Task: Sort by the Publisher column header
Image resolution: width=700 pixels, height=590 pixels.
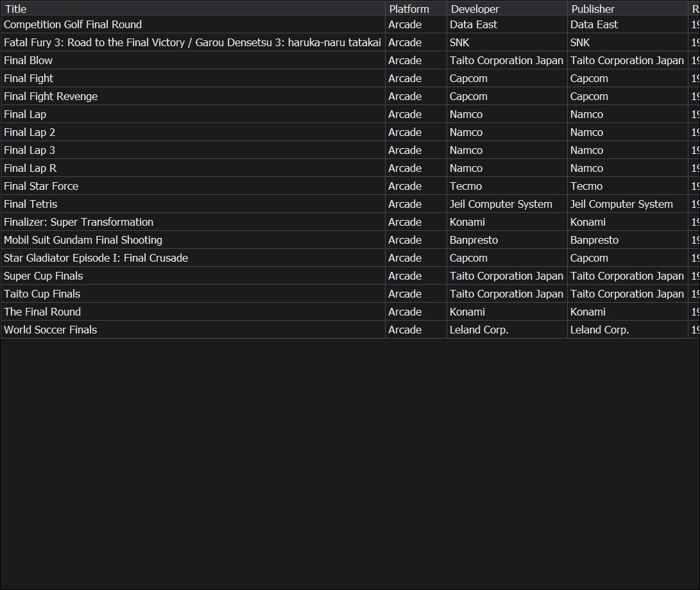Action: [627, 8]
